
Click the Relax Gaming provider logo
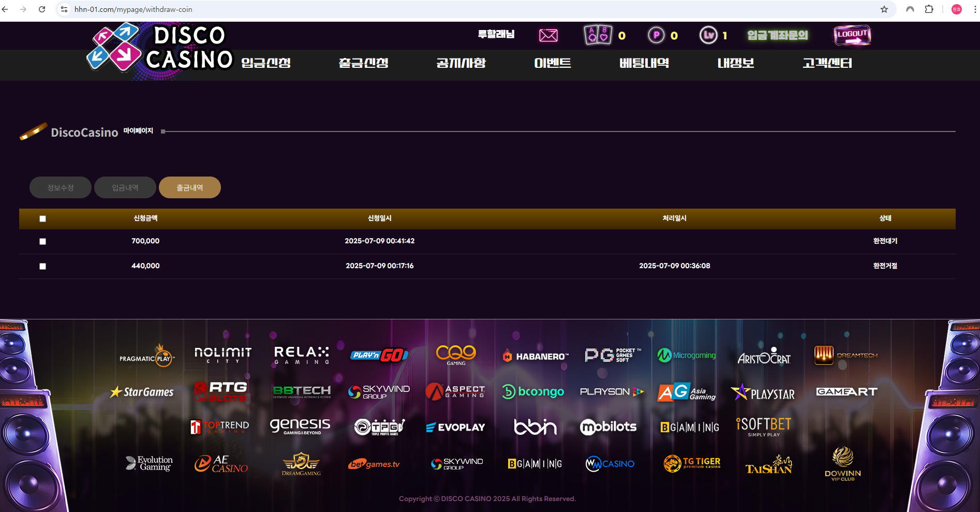pos(302,355)
